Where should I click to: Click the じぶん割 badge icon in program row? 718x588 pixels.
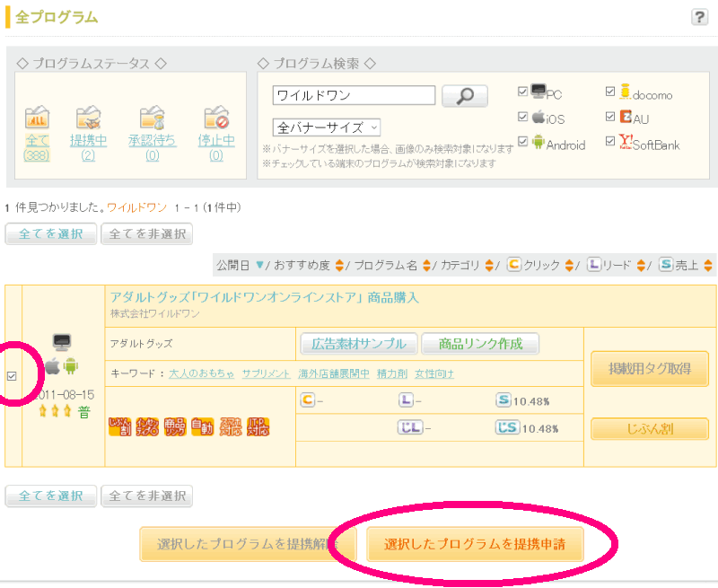click(x=120, y=426)
